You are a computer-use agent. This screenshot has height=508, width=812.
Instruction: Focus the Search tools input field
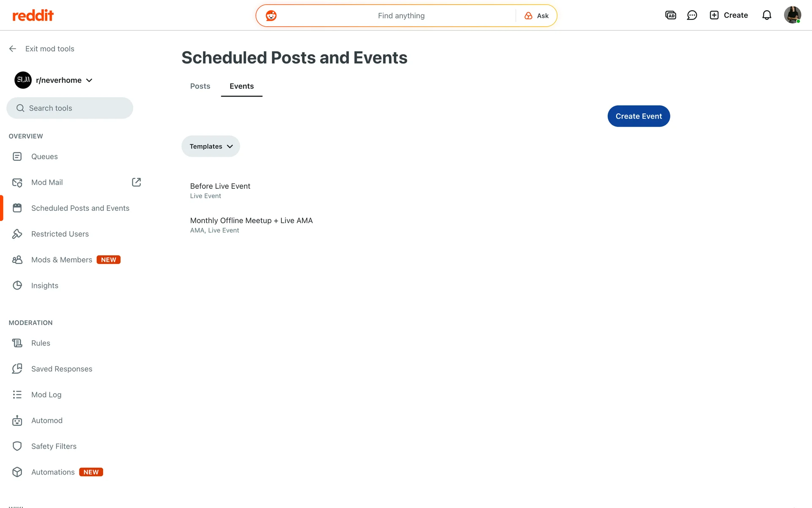click(70, 108)
